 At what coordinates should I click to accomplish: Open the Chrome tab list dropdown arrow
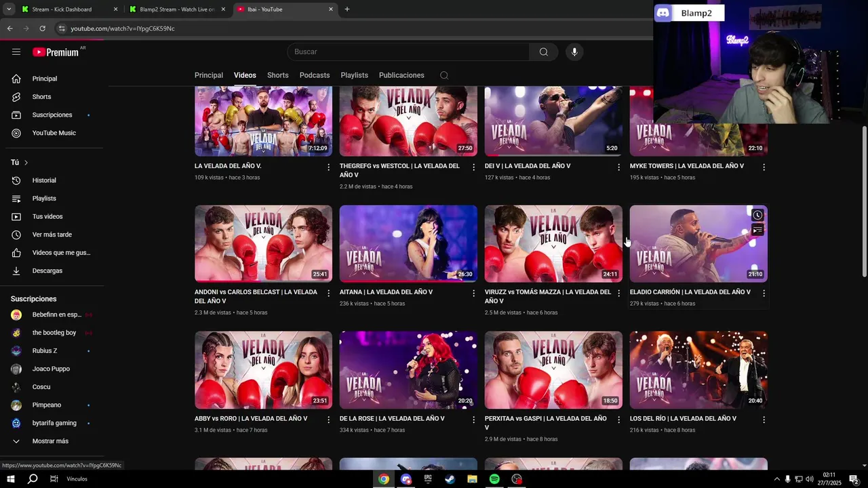coord(9,9)
